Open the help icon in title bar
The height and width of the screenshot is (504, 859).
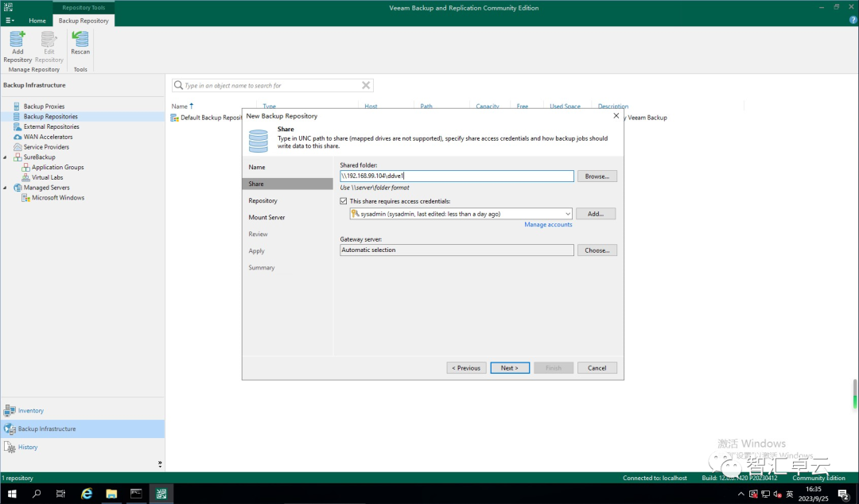853,20
